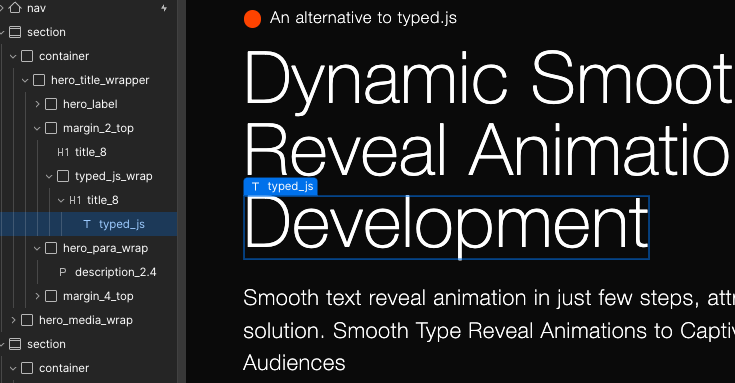Select the box icon of hero_title_wrapper
735x383 pixels.
(x=39, y=80)
